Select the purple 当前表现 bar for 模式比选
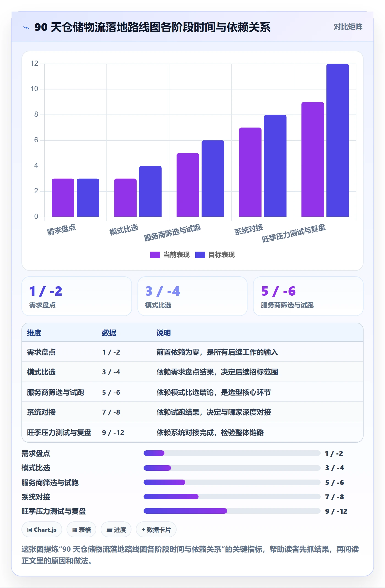 pyautogui.click(x=125, y=198)
